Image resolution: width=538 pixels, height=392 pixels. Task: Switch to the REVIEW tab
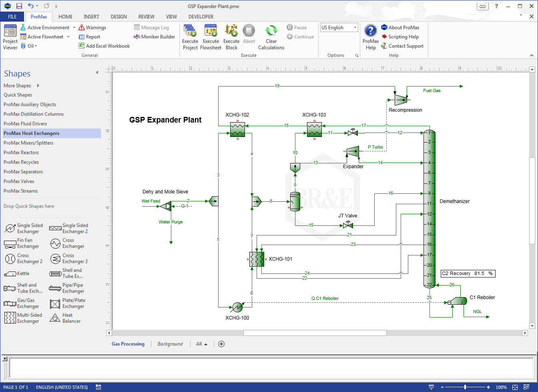tap(147, 17)
